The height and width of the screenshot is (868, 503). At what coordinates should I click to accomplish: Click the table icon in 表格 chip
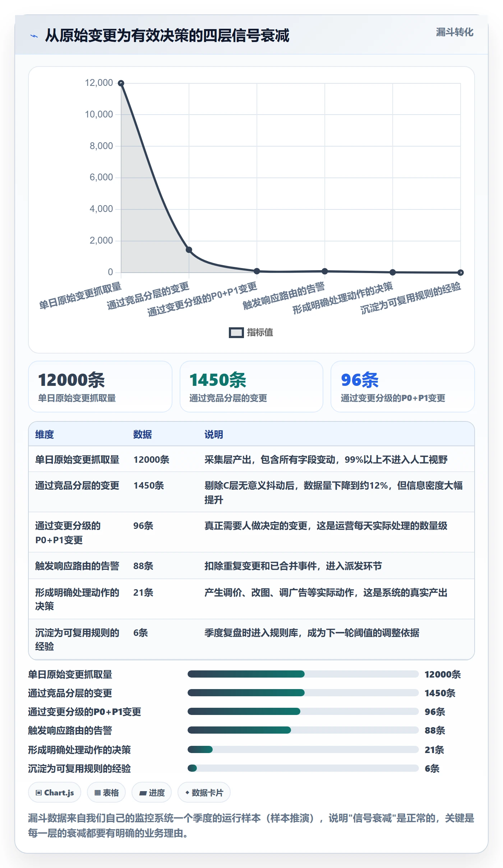(x=97, y=793)
